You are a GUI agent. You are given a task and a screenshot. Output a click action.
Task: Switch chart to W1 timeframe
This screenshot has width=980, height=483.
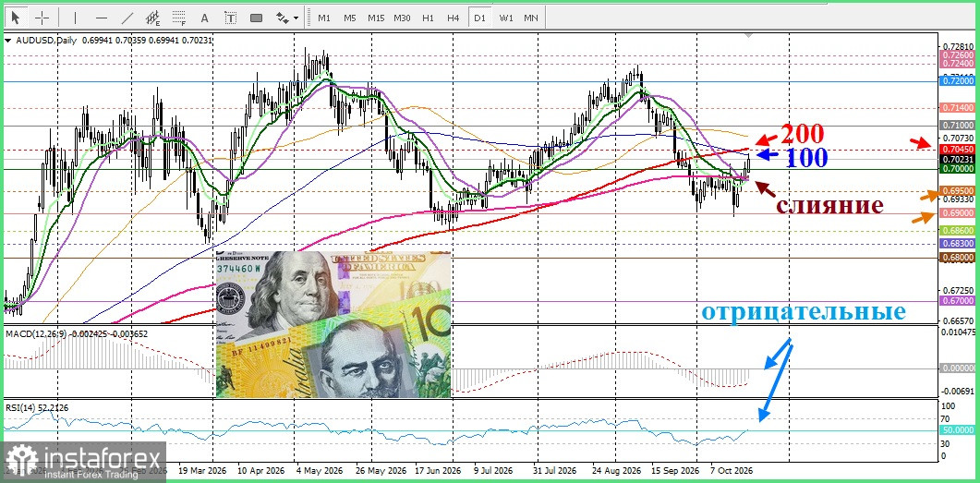[x=505, y=18]
